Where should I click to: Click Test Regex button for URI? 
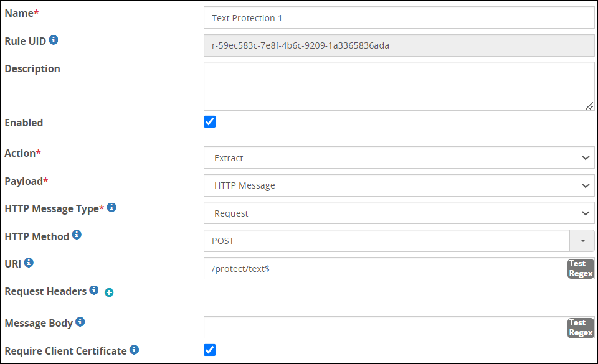pos(581,268)
